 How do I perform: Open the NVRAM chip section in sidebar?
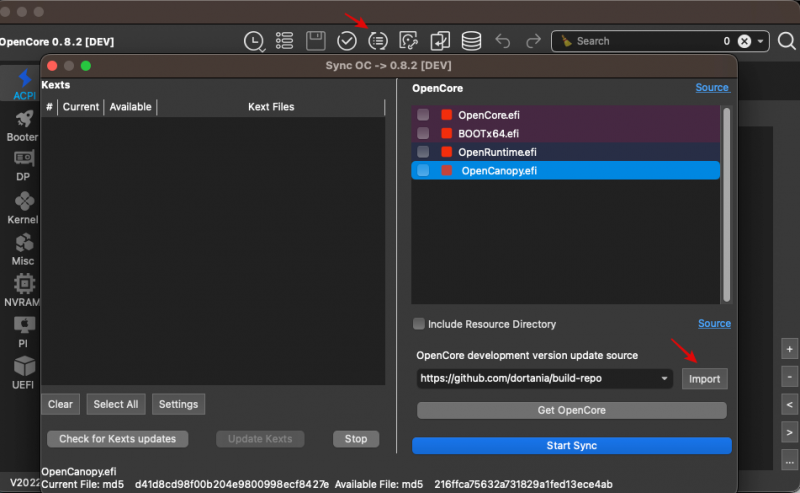point(22,288)
